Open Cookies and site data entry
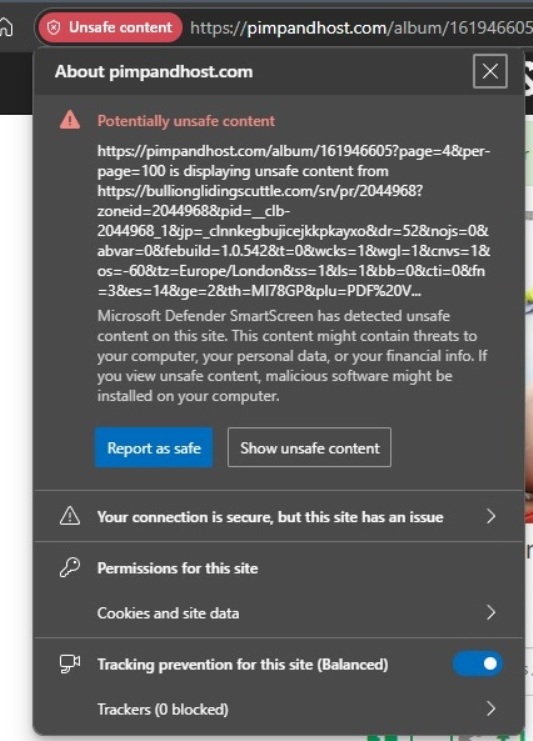Viewport: 533px width, 741px height. pos(279,613)
